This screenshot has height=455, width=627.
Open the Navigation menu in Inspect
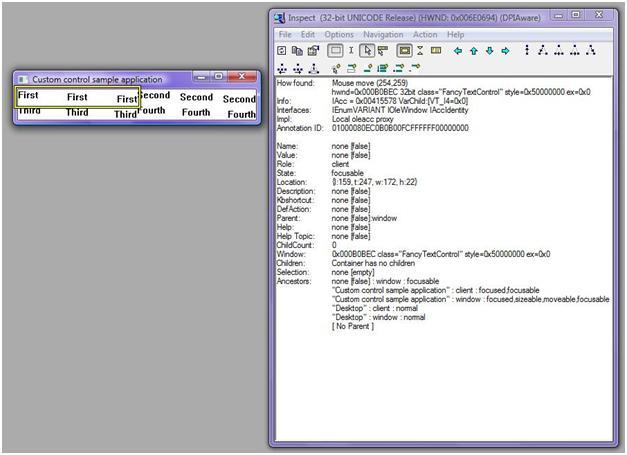pos(383,34)
